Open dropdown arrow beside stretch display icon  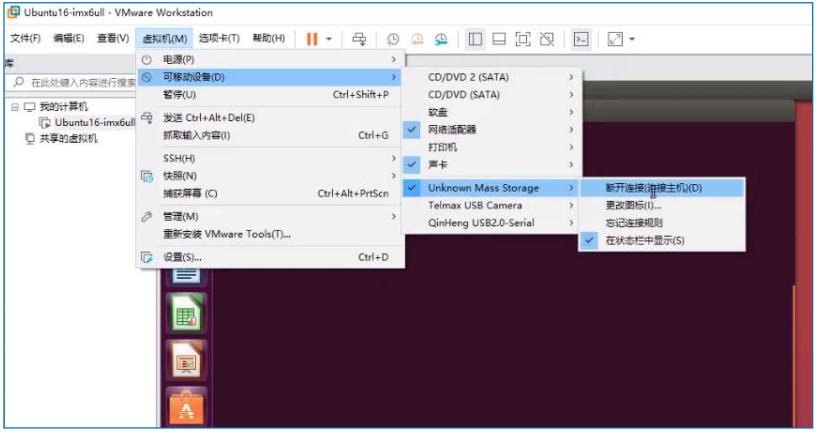[x=632, y=39]
